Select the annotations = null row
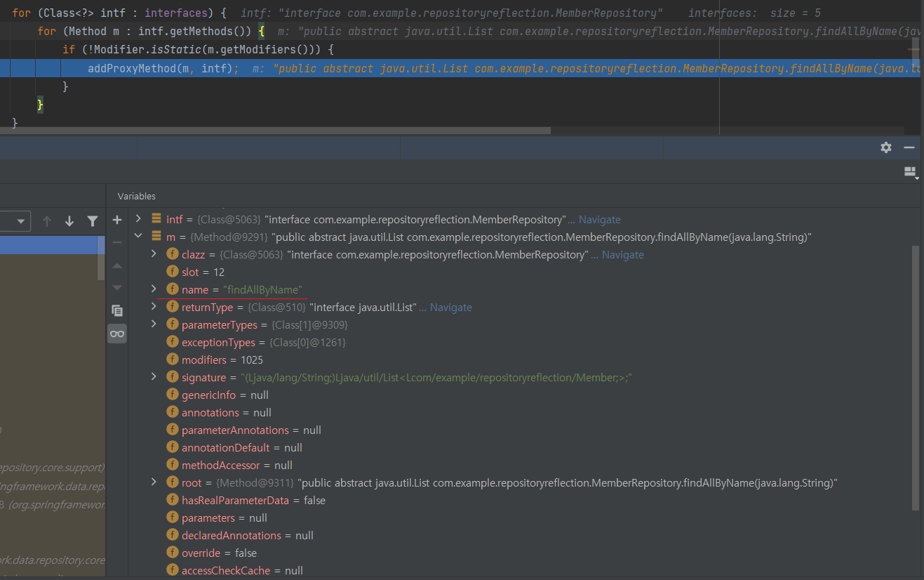Viewport: 924px width, 580px height. point(520,412)
